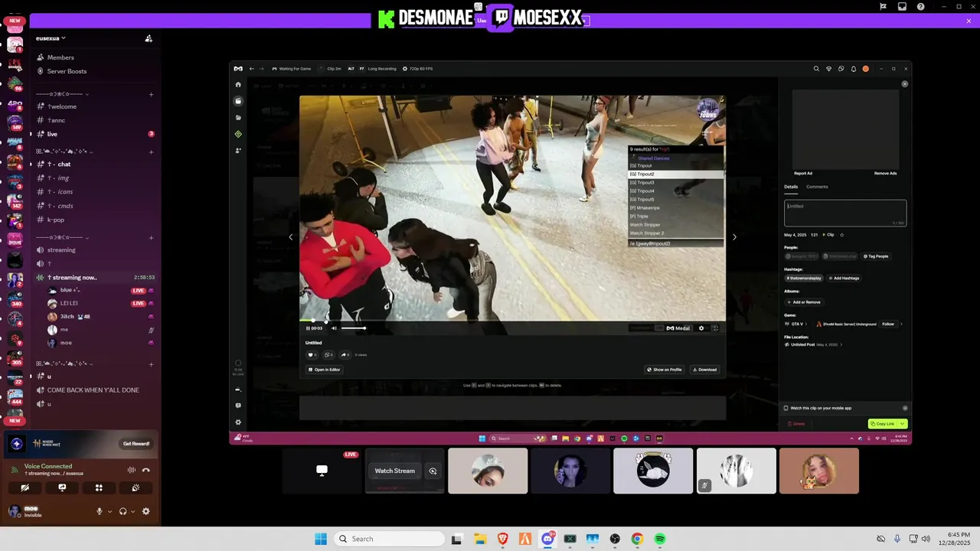Screen dimensions: 980x551
Task: Toggle Discord camera on
Action: coord(25,487)
